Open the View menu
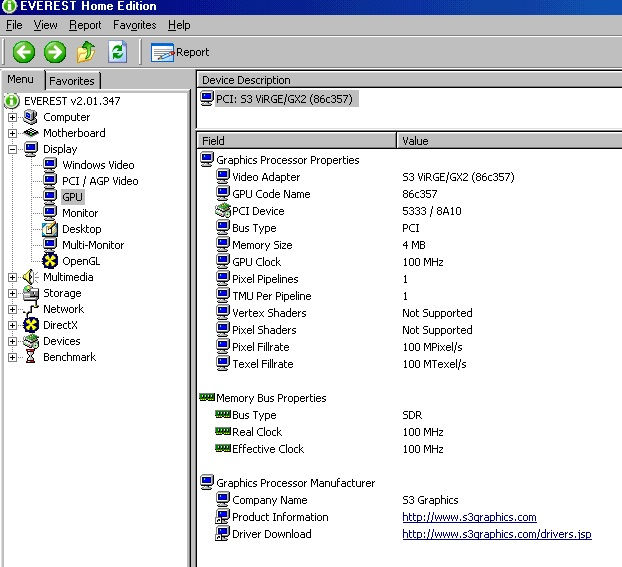622x567 pixels. (x=45, y=25)
